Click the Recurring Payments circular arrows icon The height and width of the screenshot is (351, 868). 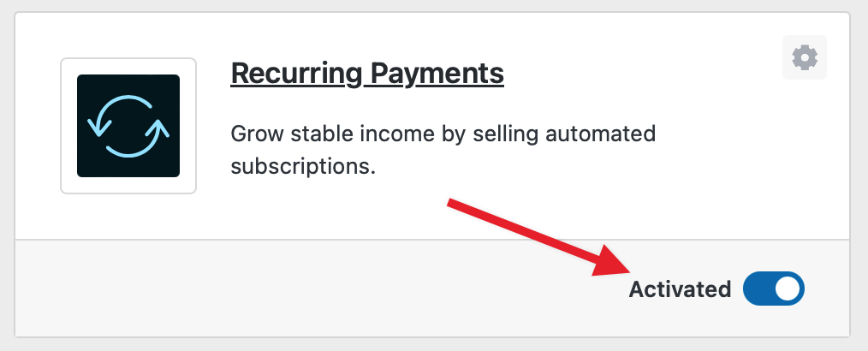pyautogui.click(x=128, y=126)
